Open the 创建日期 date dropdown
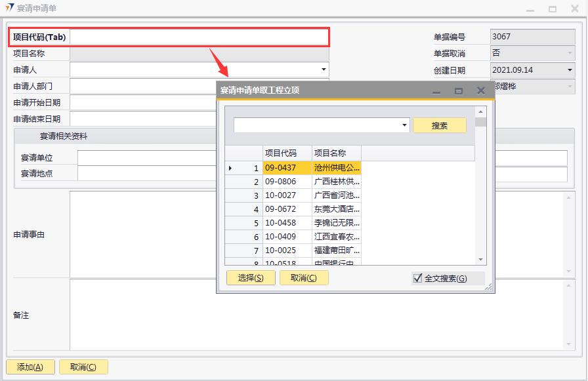This screenshot has height=381, width=588. coord(569,70)
